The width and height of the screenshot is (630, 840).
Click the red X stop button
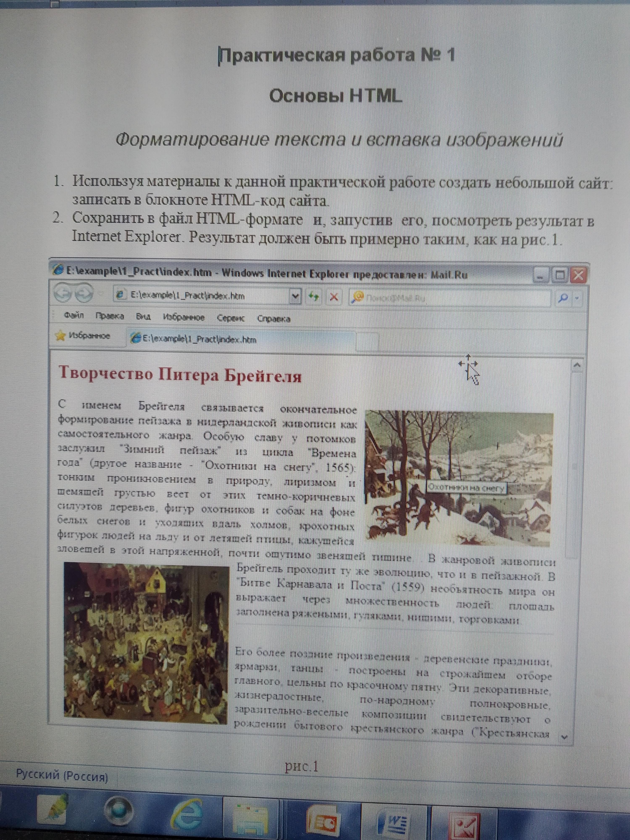[x=334, y=297]
